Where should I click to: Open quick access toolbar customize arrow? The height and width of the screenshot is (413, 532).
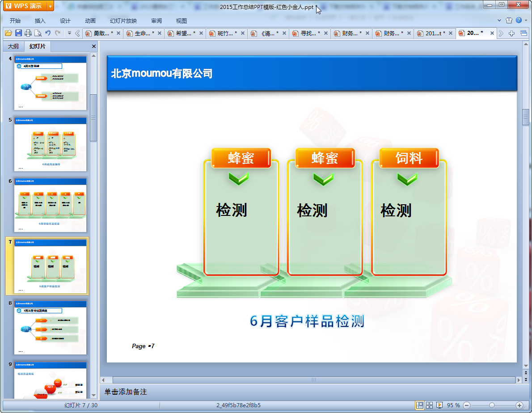point(69,33)
